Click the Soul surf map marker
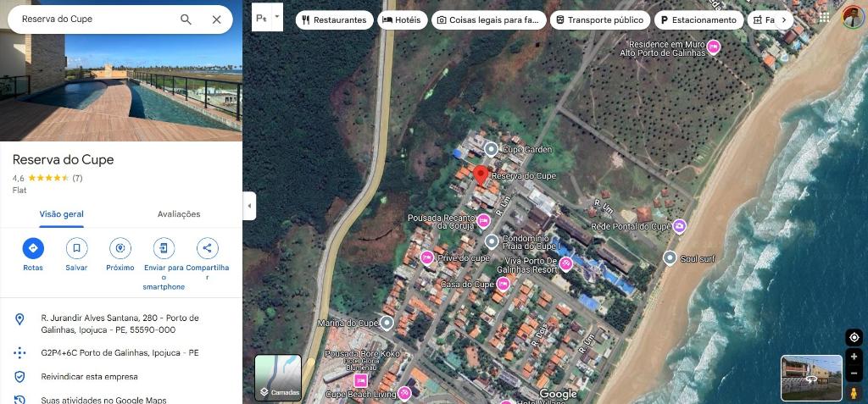The image size is (868, 404). [x=670, y=257]
